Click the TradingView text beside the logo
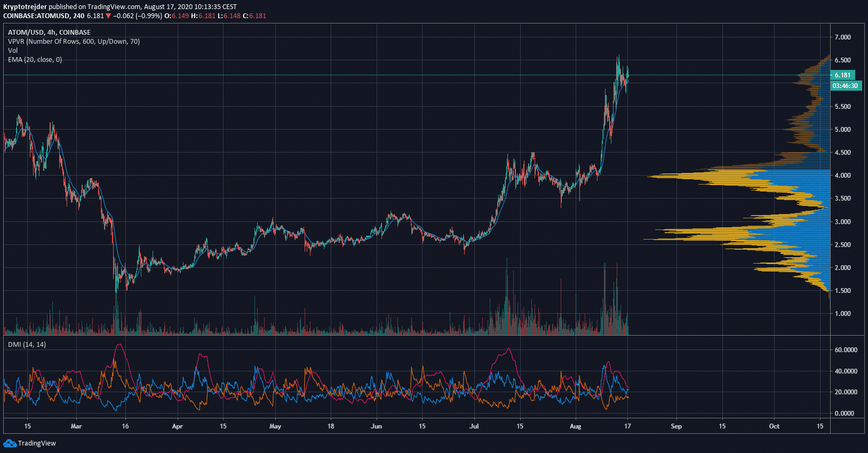Image resolution: width=868 pixels, height=453 pixels. (x=37, y=443)
